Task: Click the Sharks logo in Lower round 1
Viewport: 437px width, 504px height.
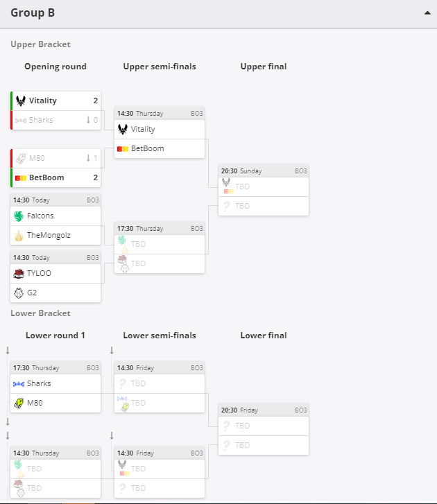Action: pos(19,384)
